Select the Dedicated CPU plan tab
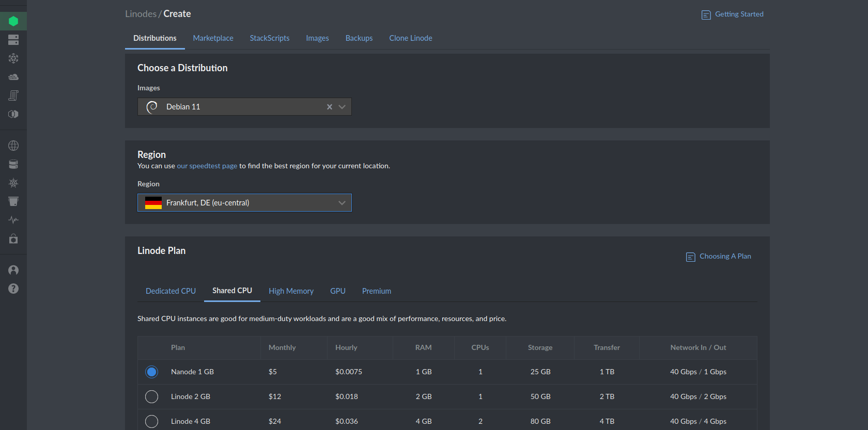The width and height of the screenshot is (868, 430). point(171,291)
